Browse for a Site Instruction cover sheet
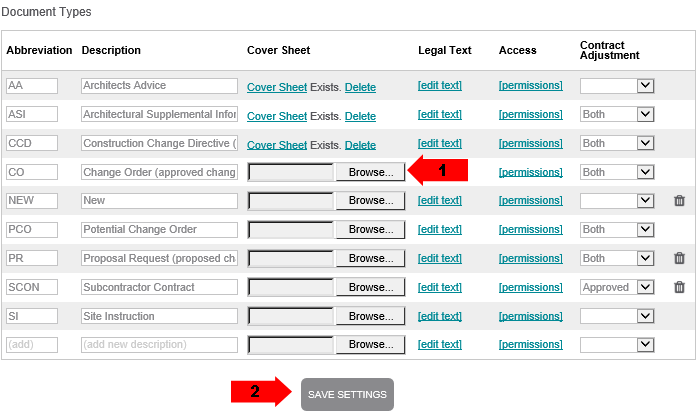The width and height of the screenshot is (697, 420). (x=371, y=316)
